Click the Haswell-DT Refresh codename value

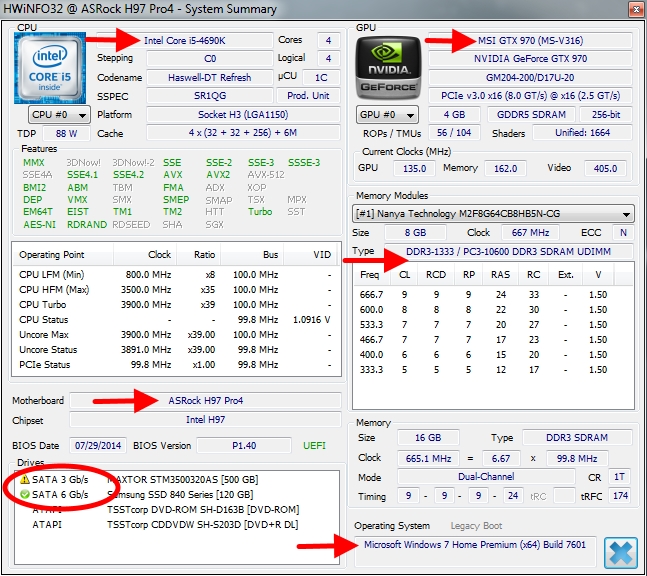point(210,78)
